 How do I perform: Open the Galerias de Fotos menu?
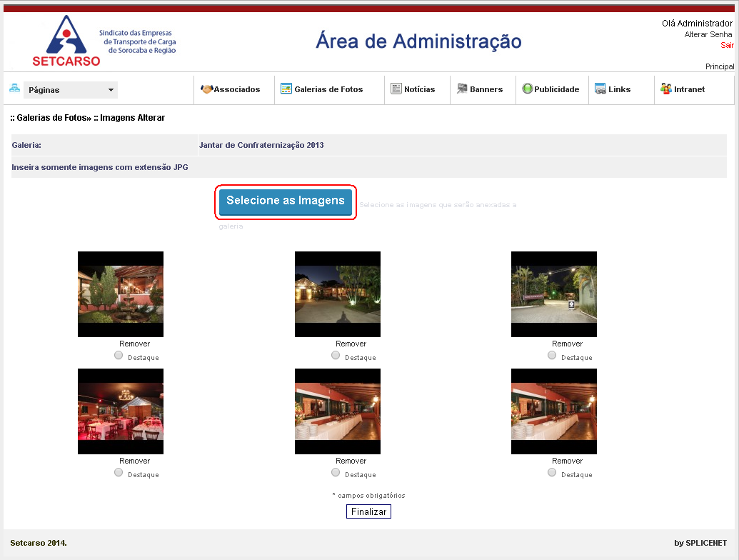pyautogui.click(x=328, y=89)
